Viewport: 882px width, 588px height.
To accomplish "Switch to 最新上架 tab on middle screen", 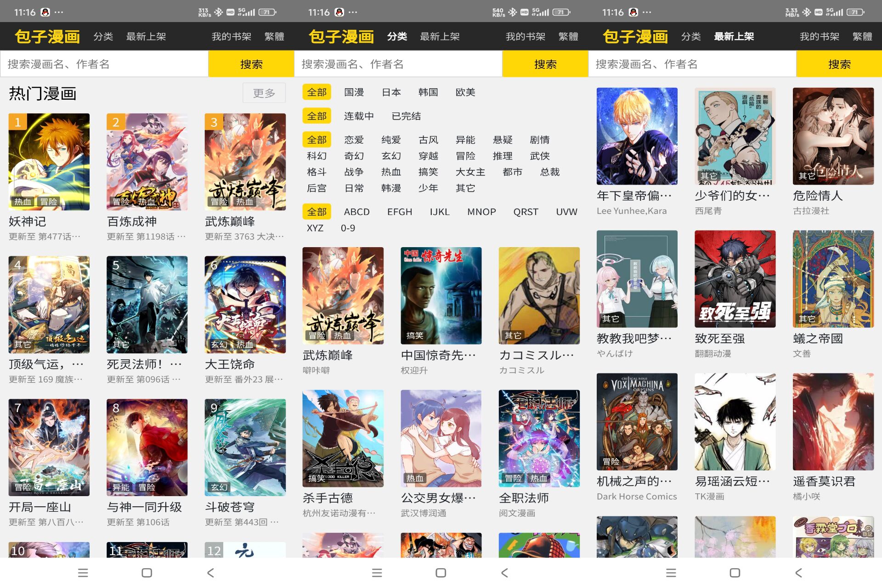I will [440, 36].
